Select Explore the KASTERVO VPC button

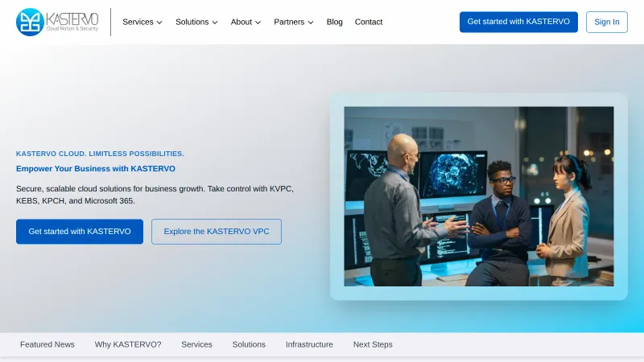point(217,232)
